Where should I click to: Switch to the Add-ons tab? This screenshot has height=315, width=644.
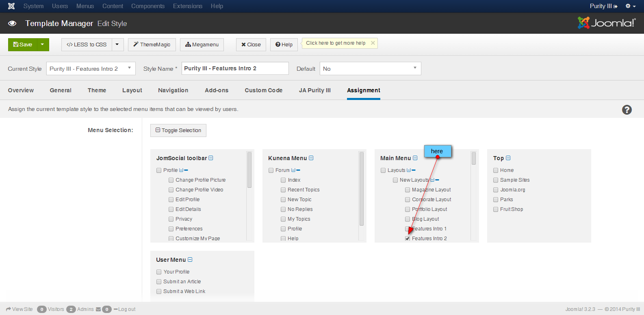point(217,90)
